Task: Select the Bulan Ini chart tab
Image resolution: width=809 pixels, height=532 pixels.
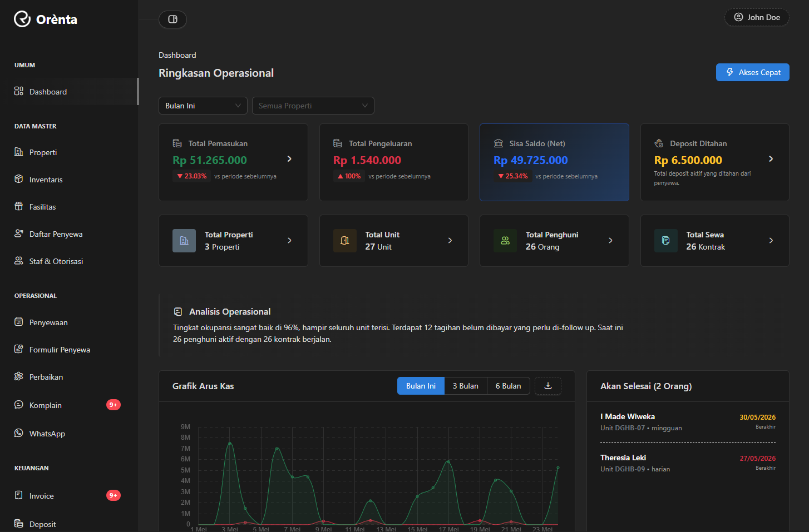Action: 421,386
